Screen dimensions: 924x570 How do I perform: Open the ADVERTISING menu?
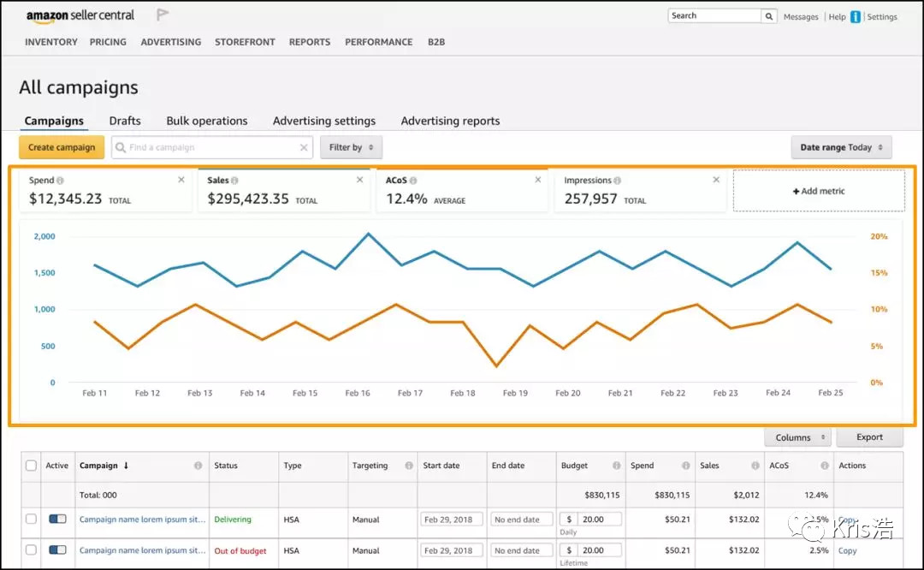pos(171,42)
